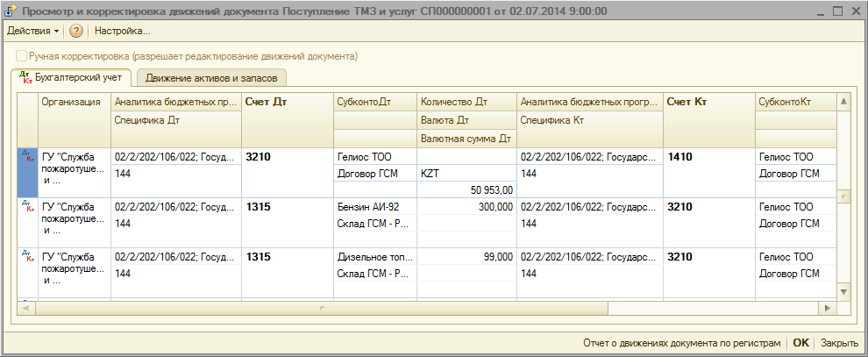This screenshot has width=868, height=357.
Task: Click the Счет Дт column header
Action: pos(267,103)
